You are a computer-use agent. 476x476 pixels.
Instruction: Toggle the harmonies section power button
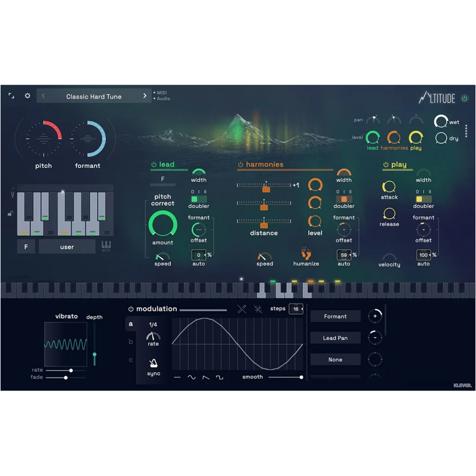tap(240, 164)
